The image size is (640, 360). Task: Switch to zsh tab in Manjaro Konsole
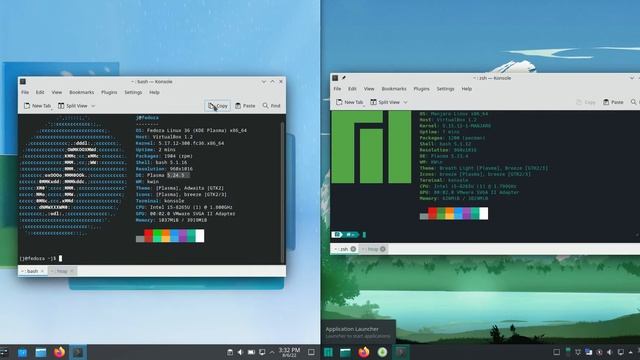click(x=345, y=249)
